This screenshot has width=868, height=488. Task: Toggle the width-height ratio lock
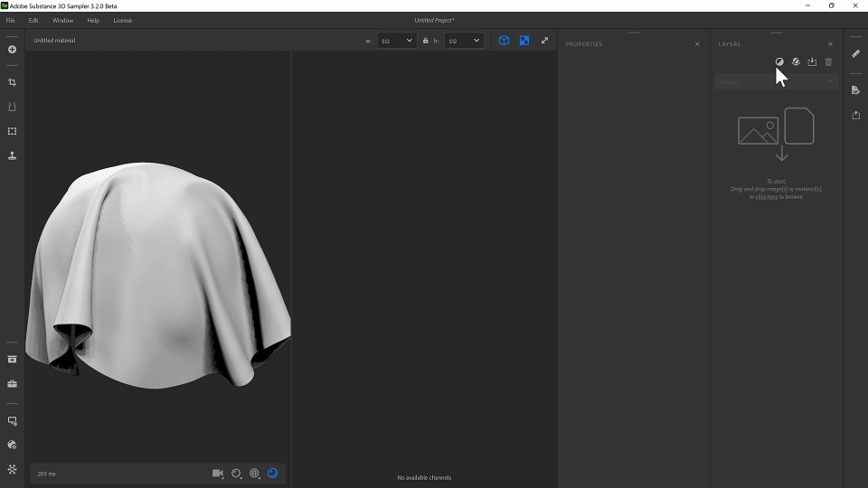click(425, 41)
